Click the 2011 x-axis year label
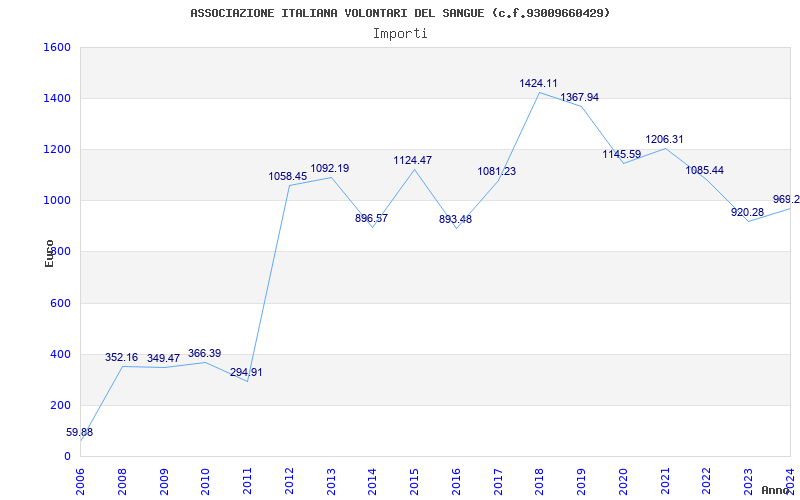This screenshot has width=800, height=500. click(247, 481)
